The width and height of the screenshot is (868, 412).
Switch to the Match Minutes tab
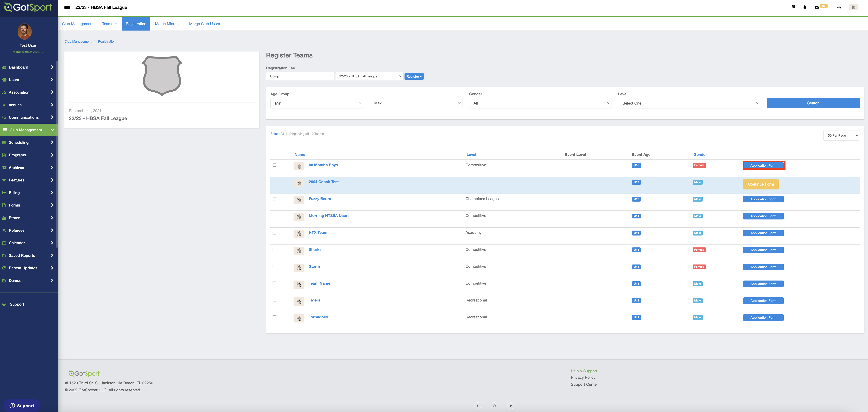167,24
